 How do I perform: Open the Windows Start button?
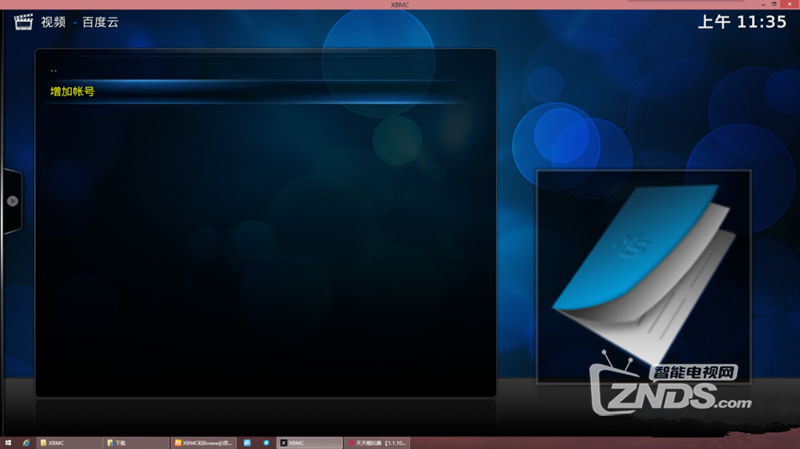coord(8,443)
